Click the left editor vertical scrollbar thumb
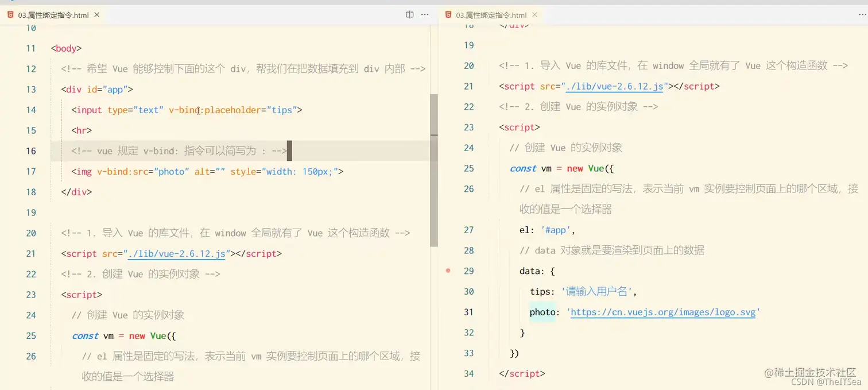868x390 pixels. coord(434,170)
